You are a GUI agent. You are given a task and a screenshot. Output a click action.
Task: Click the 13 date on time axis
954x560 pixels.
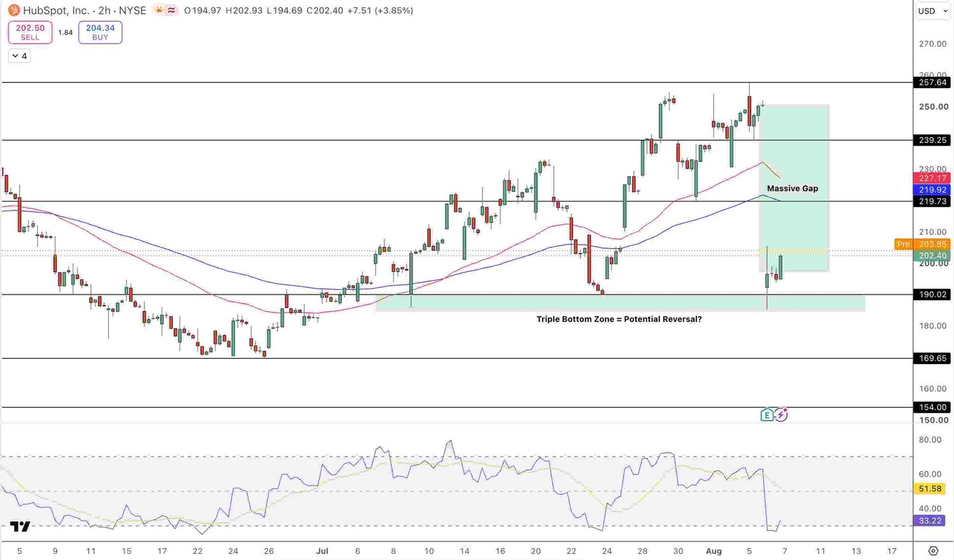coord(856,551)
